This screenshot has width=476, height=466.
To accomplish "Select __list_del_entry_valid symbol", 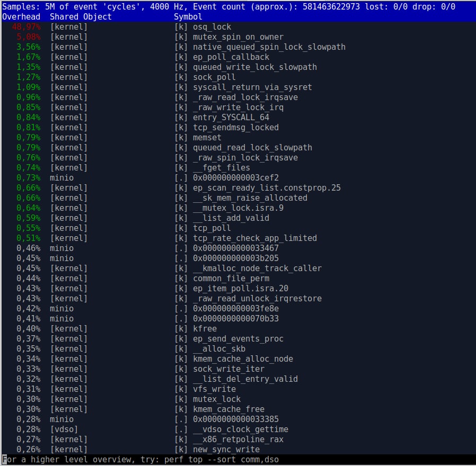I will coord(245,379).
